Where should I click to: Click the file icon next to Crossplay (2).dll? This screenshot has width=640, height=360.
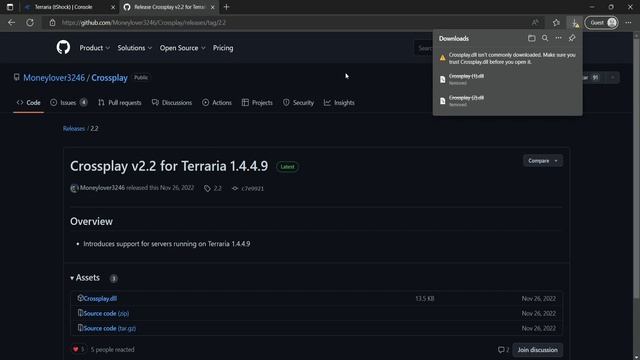(442, 101)
